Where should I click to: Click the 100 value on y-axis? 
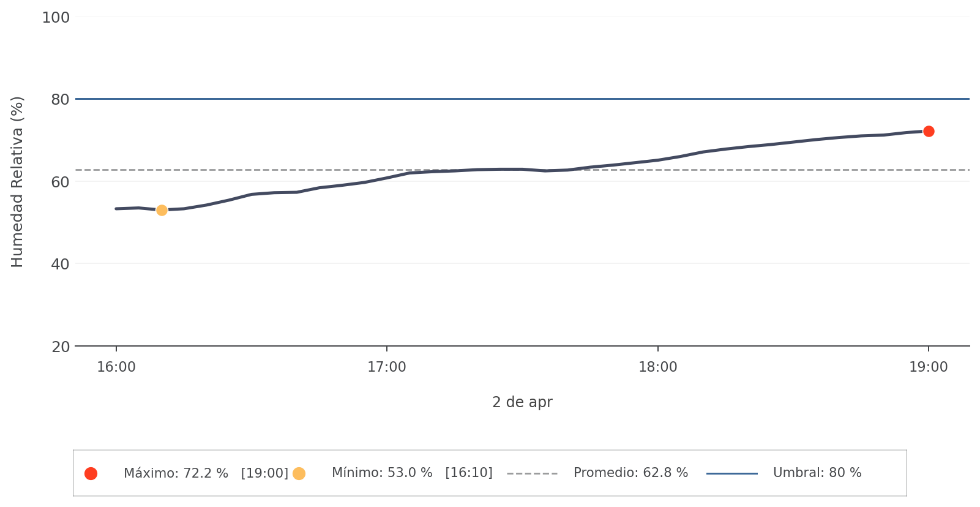pos(56,18)
